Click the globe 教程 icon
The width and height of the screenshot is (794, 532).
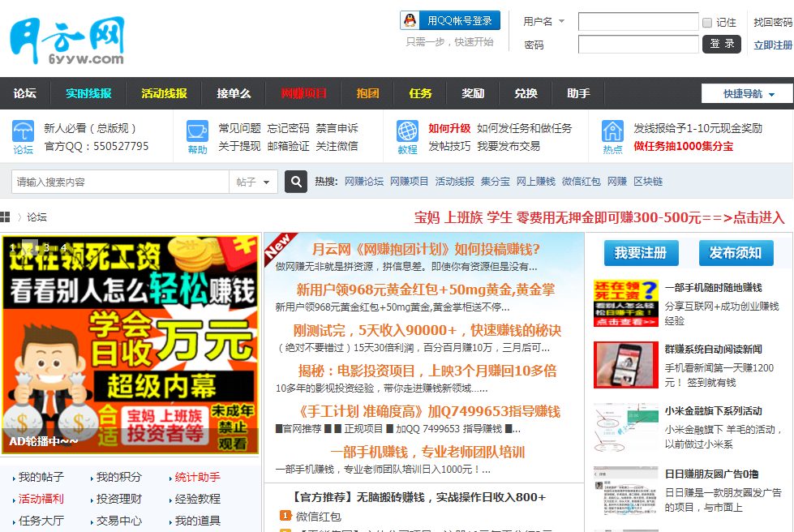pyautogui.click(x=407, y=131)
